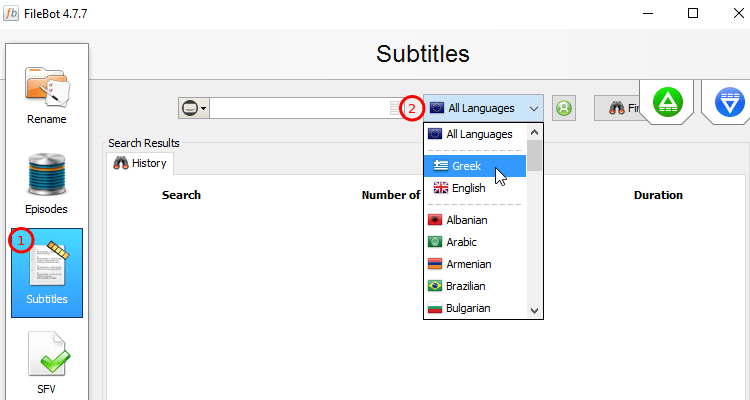750x400 pixels.
Task: Open the Rename panel icon
Action: [46, 95]
